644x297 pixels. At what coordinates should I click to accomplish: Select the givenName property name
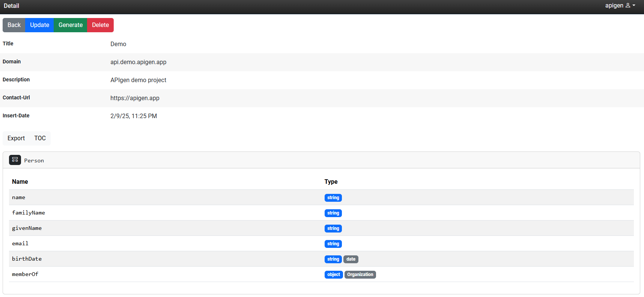coord(27,228)
